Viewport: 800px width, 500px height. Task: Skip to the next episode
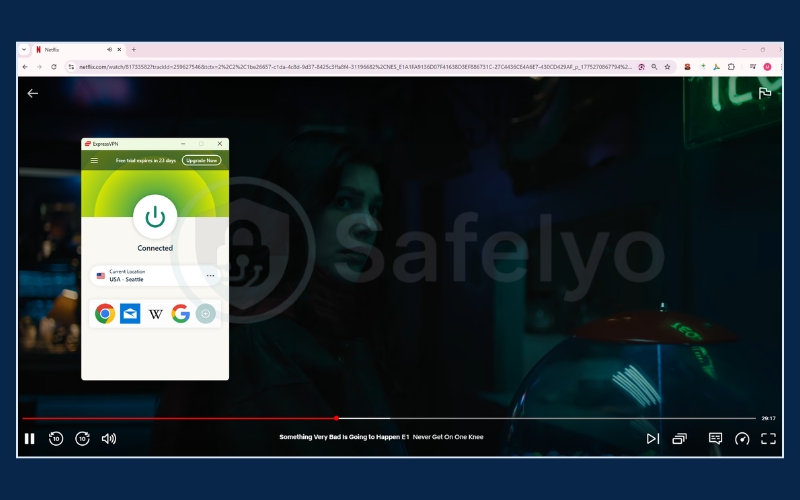[x=653, y=438]
